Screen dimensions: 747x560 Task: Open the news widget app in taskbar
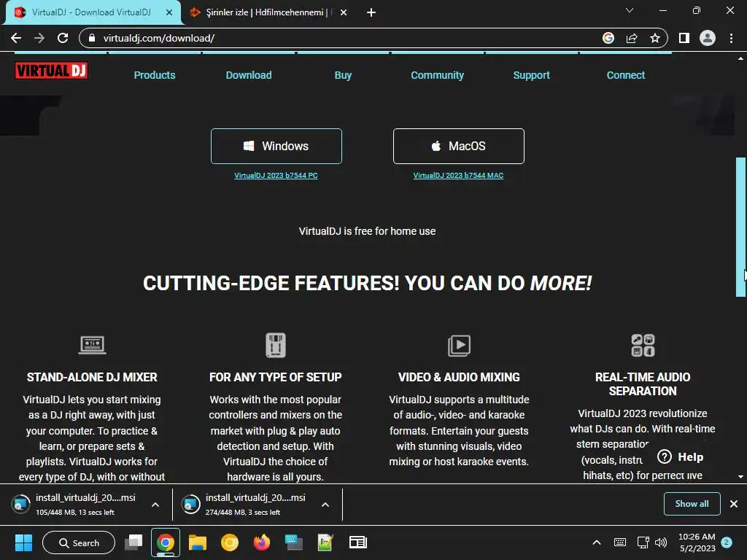click(x=357, y=542)
